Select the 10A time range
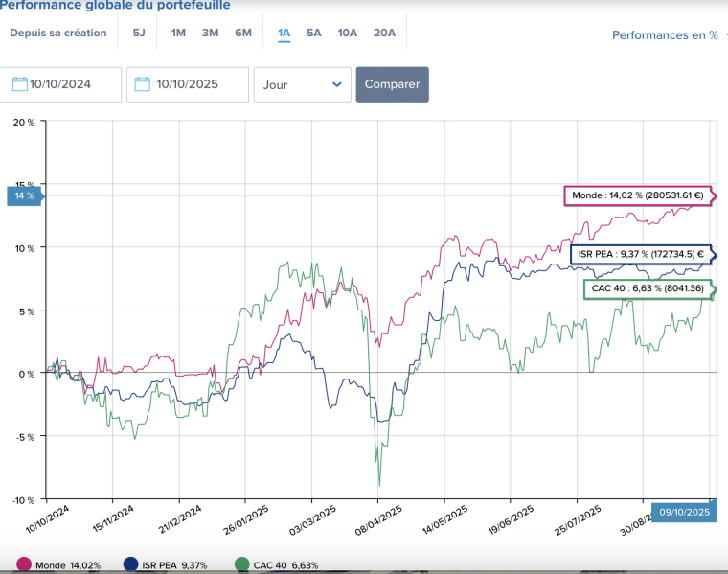 pos(347,33)
